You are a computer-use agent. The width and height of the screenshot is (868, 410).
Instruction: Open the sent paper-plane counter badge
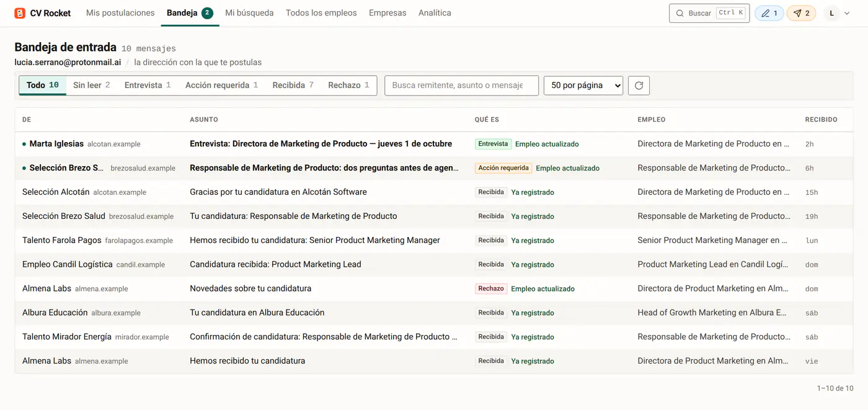pos(801,13)
